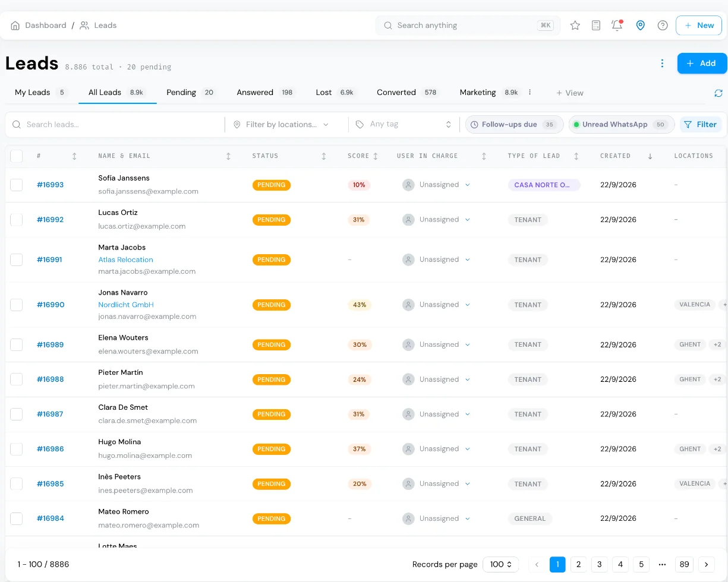
Task: Sort by Status column arrows
Action: tap(324, 156)
